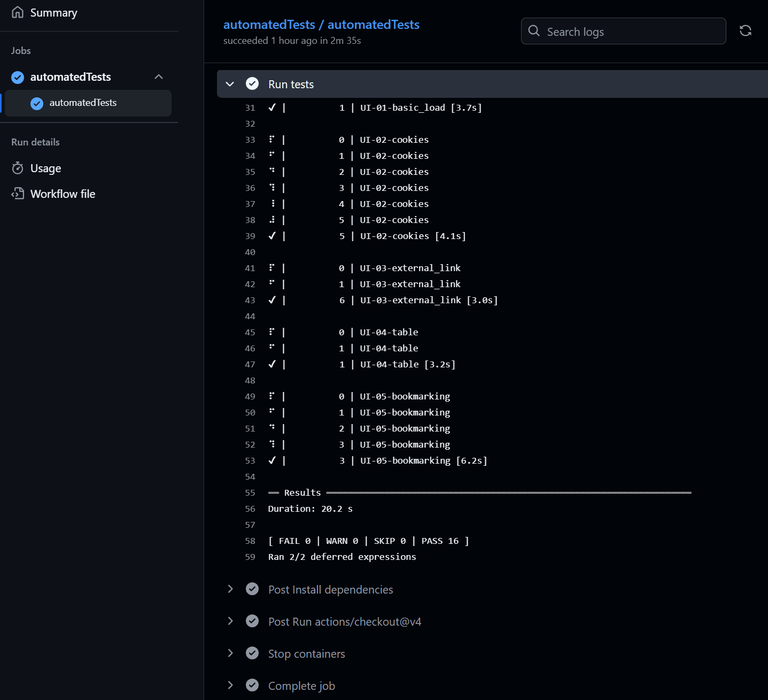This screenshot has height=700, width=768.
Task: Expand the Stop containers step
Action: 230,653
